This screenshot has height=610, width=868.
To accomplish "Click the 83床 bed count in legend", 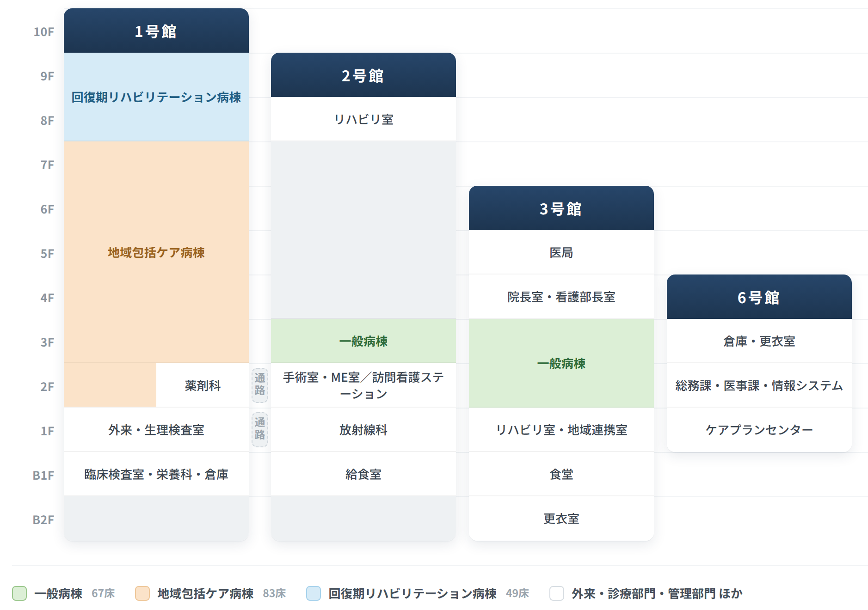I will 274,593.
